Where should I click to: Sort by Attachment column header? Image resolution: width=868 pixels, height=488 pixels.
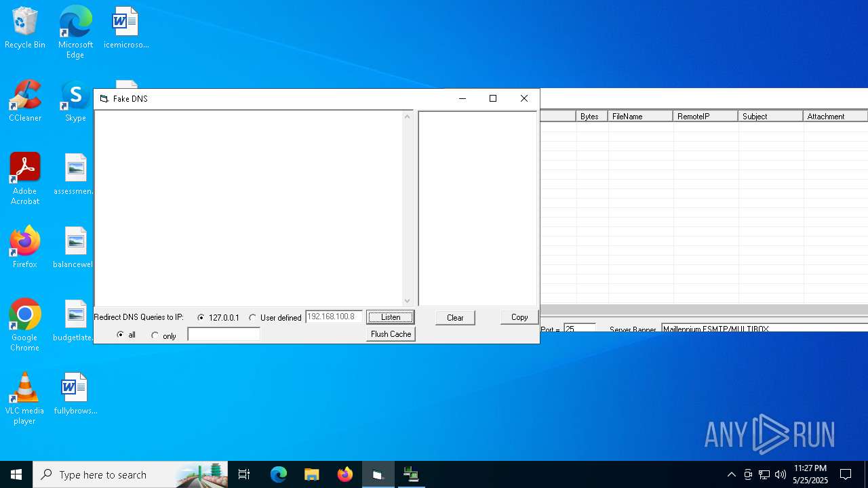click(x=835, y=117)
